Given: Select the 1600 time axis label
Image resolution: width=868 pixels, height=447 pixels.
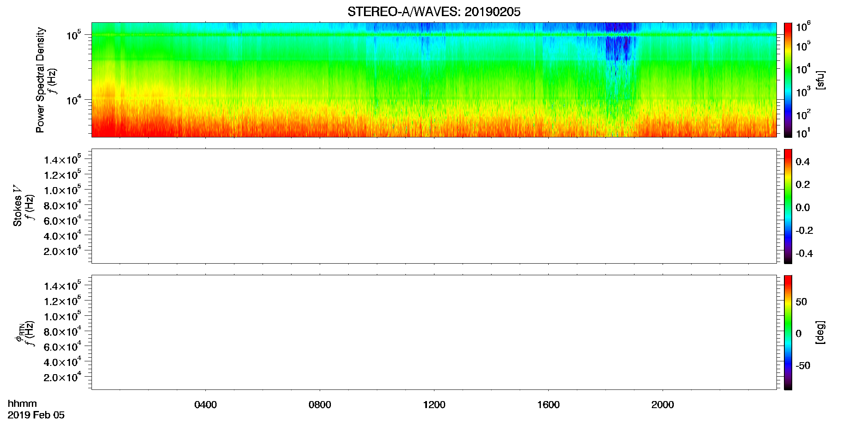Looking at the screenshot, I should click(548, 404).
